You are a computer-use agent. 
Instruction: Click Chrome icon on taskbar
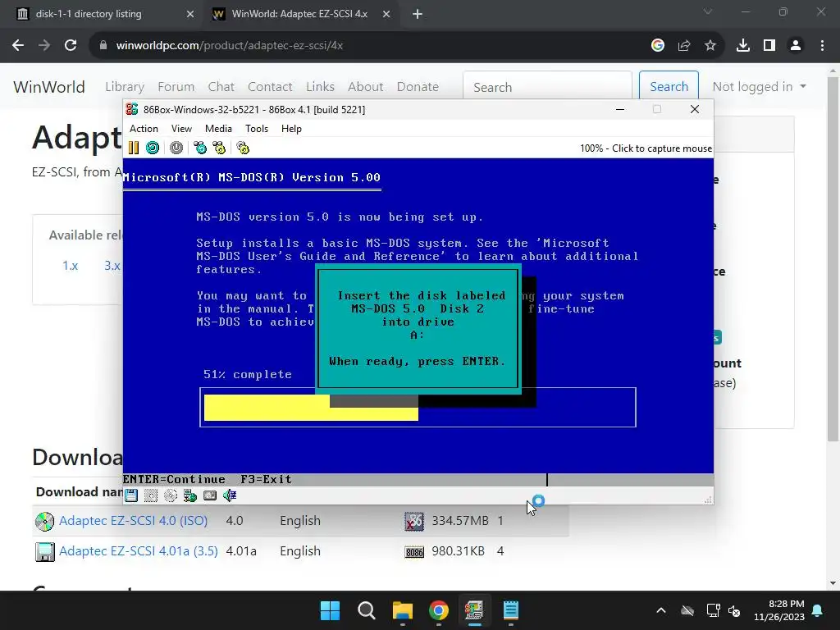point(439,610)
